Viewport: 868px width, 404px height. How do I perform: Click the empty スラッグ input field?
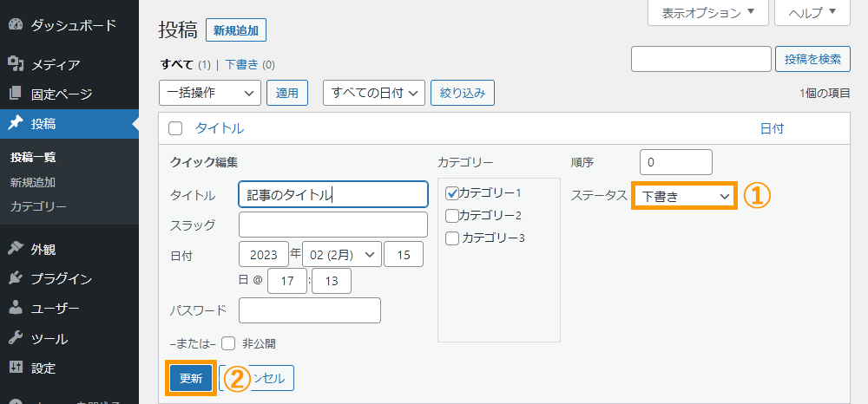(333, 225)
